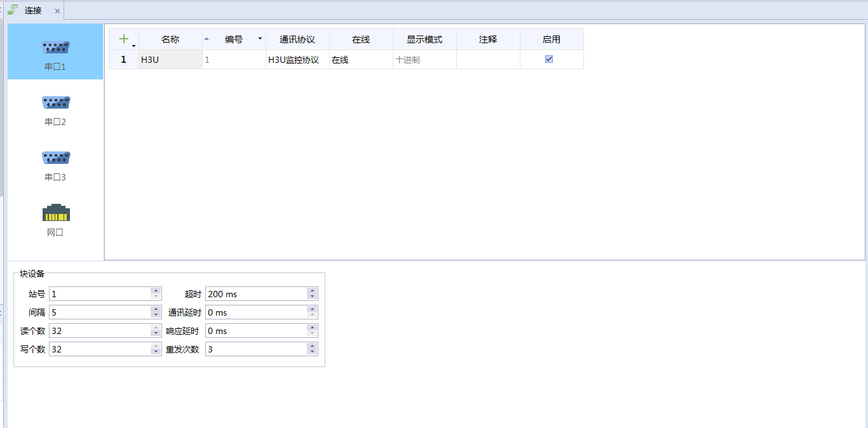Click the 间隔 input field
868x428 pixels.
click(x=99, y=312)
